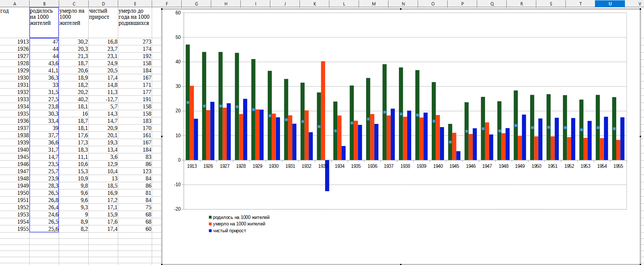
Task: Select year cell 1933 in column A
Action: click(x=15, y=99)
